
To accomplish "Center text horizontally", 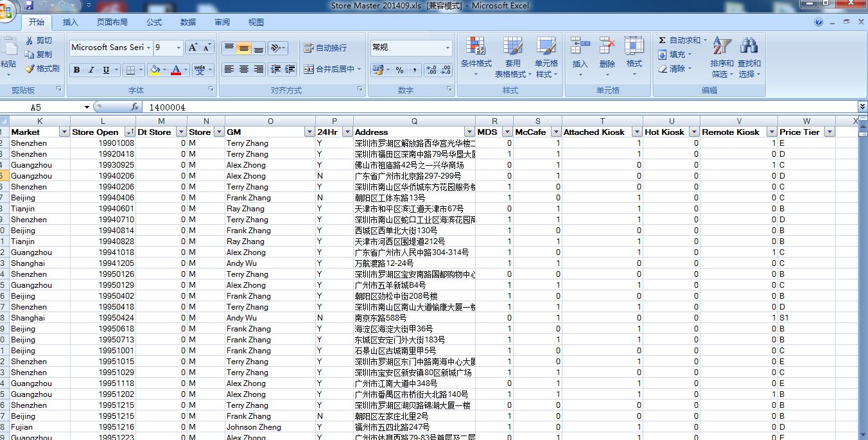I will 243,69.
